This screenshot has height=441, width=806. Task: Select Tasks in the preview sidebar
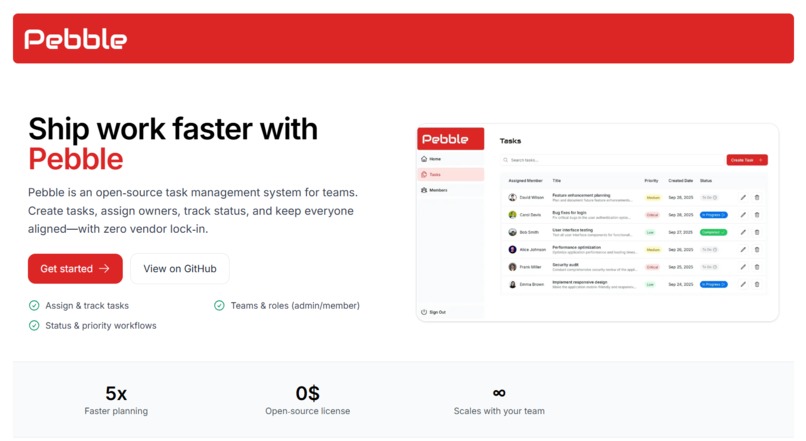(450, 174)
